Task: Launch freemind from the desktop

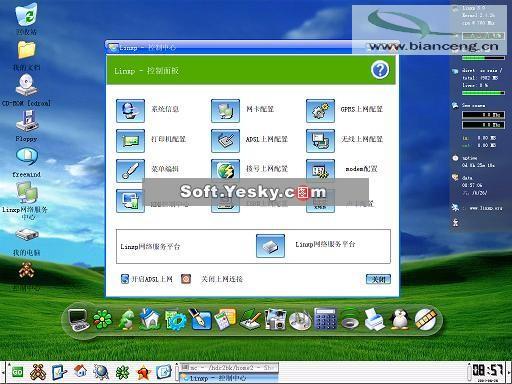Action: [x=27, y=162]
